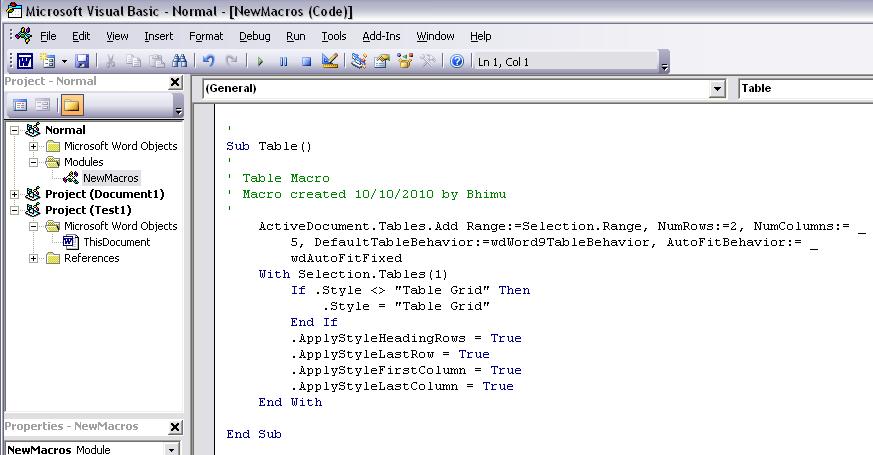Click View Object icon in Project panel
This screenshot has height=455, width=873.
coord(42,105)
